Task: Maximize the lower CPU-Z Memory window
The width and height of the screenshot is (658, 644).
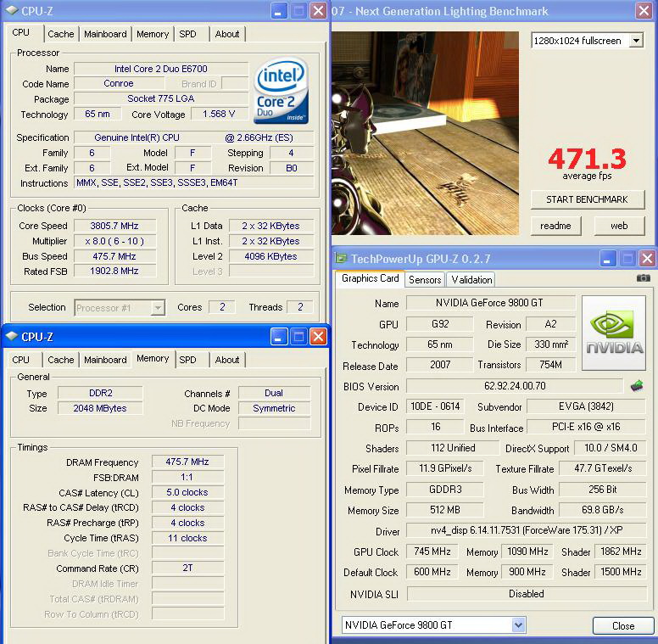Action: (298, 336)
